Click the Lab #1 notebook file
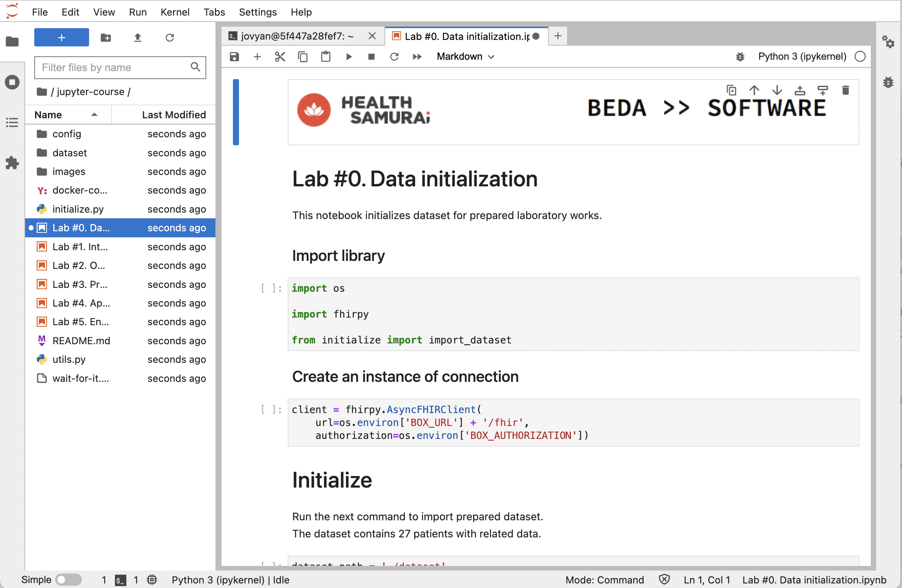Screen dimensions: 902x588 tap(80, 246)
